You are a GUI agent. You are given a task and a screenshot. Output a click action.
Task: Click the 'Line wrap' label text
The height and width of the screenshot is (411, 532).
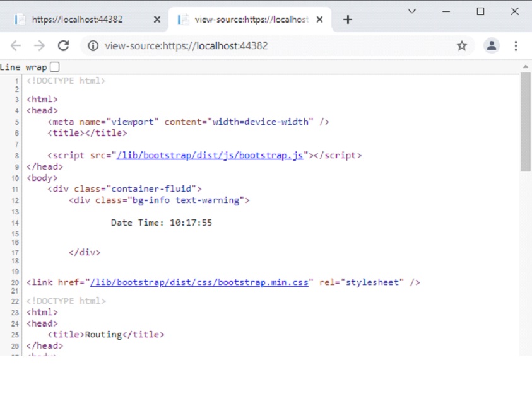23,67
